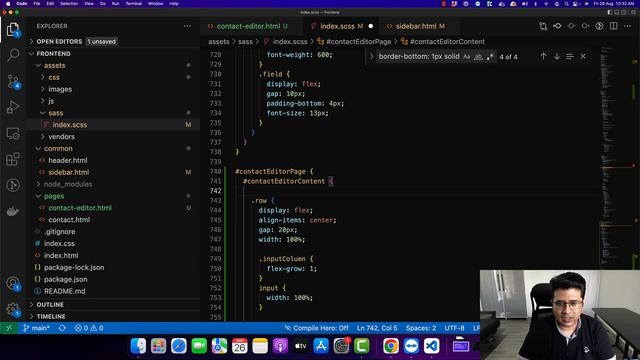The image size is (640, 360).
Task: Click synchronize changes icon in status bar
Action: pos(62,328)
